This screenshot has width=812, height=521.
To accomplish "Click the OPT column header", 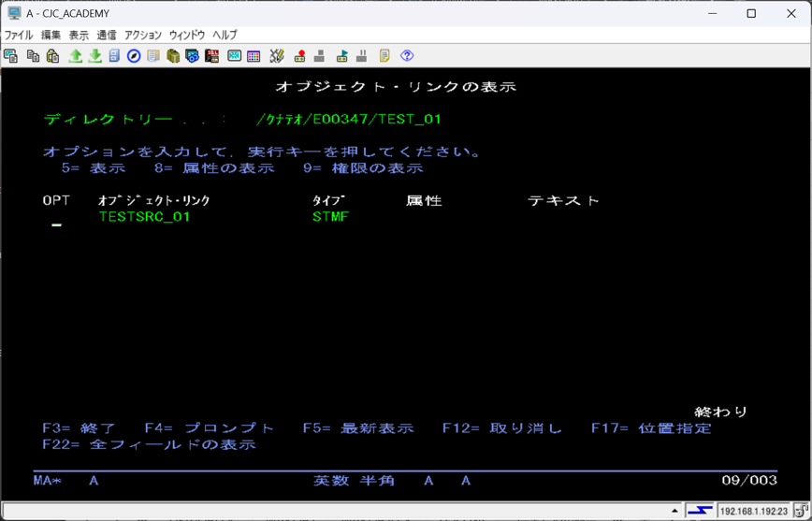I will pos(56,200).
